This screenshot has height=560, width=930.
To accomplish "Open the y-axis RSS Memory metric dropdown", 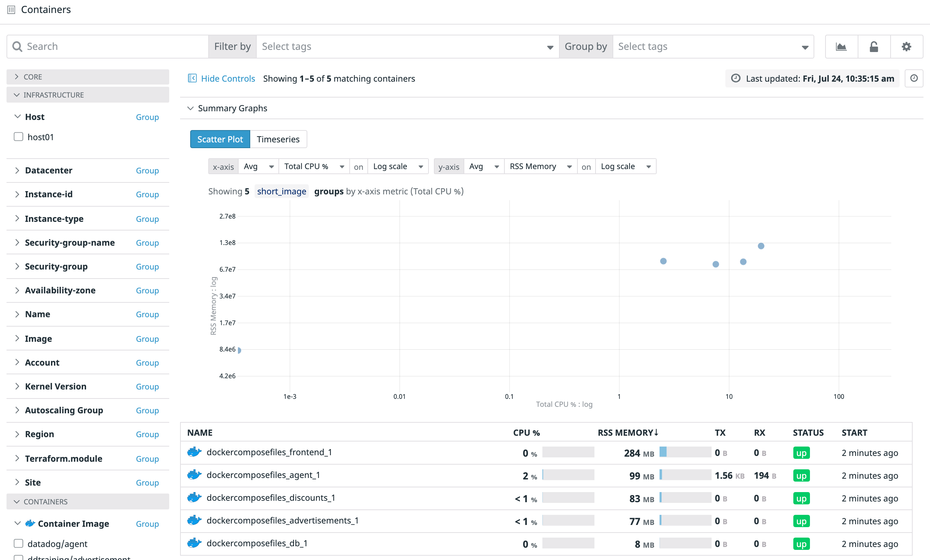I will [540, 166].
